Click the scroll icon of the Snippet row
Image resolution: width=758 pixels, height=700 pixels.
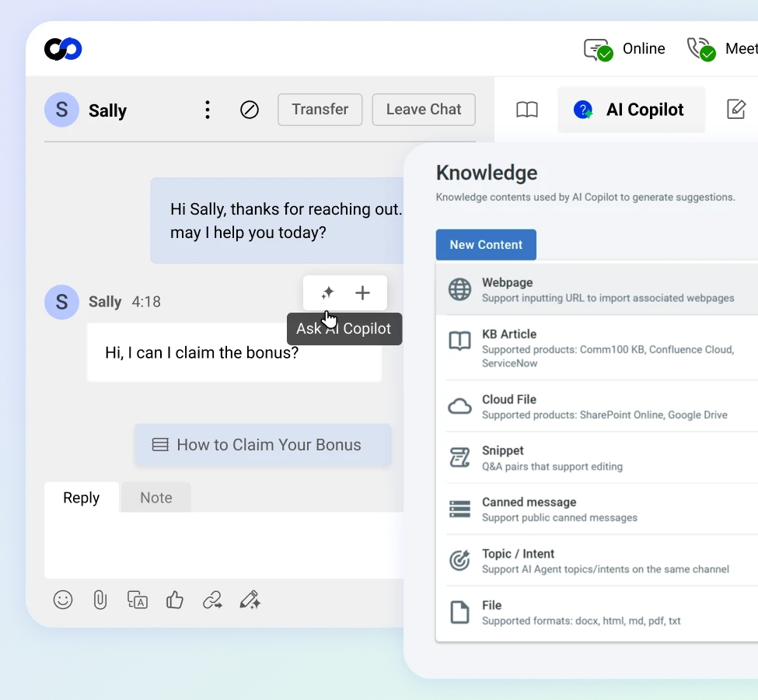coord(459,457)
